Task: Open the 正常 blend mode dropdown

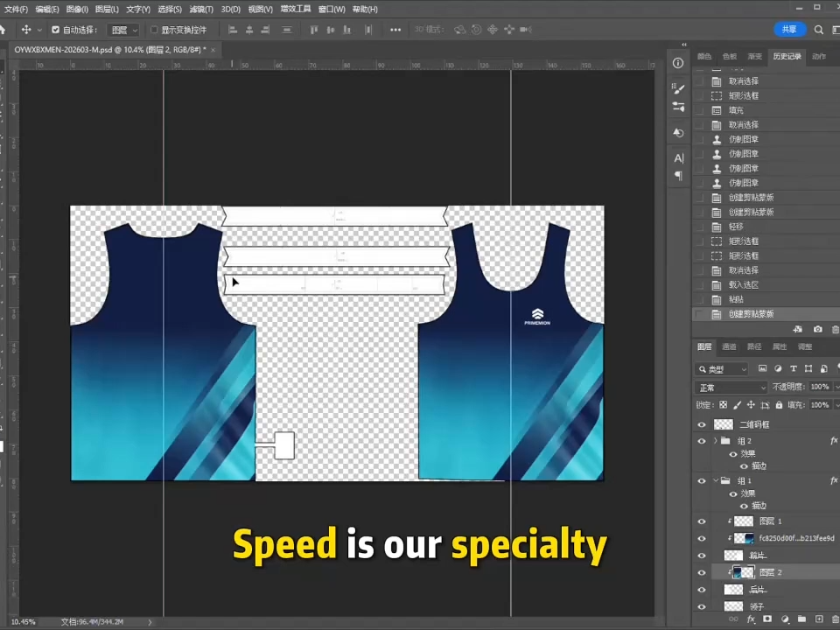Action: tap(731, 387)
